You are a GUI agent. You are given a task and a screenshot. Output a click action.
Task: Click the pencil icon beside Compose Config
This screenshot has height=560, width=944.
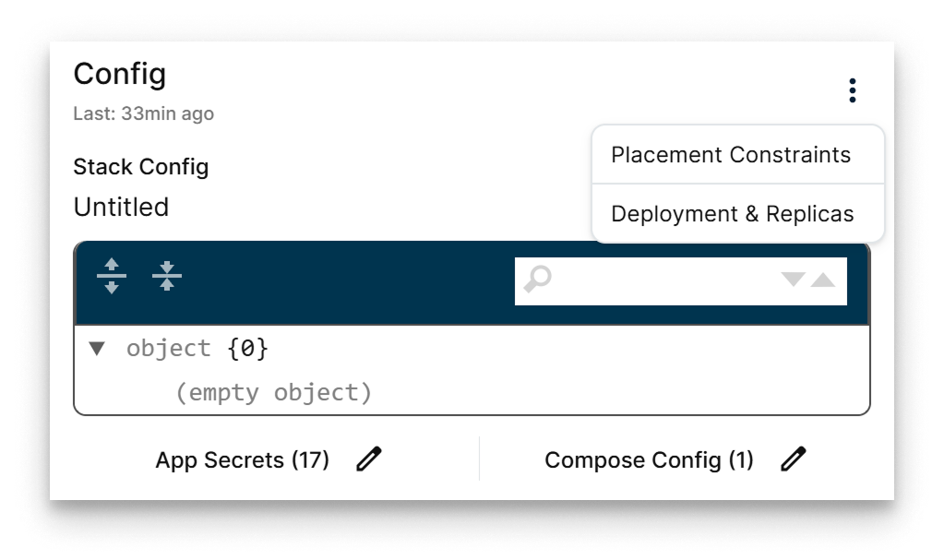pos(792,459)
